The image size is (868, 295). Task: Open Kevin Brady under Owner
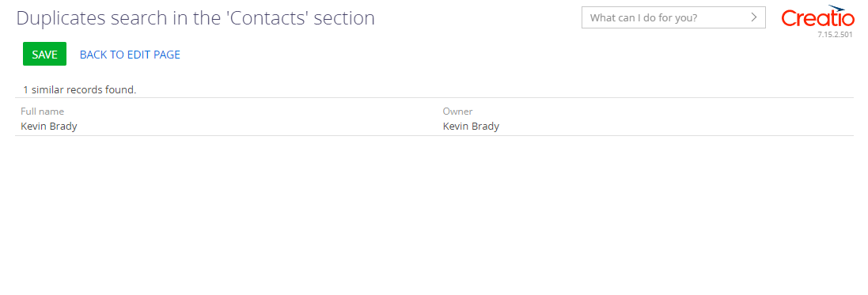(471, 127)
